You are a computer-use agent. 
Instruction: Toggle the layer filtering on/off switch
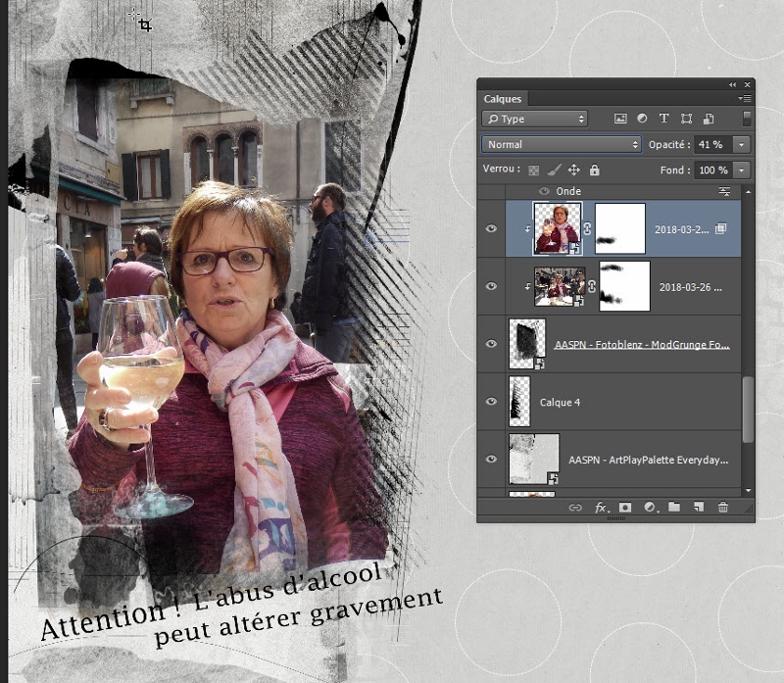747,118
